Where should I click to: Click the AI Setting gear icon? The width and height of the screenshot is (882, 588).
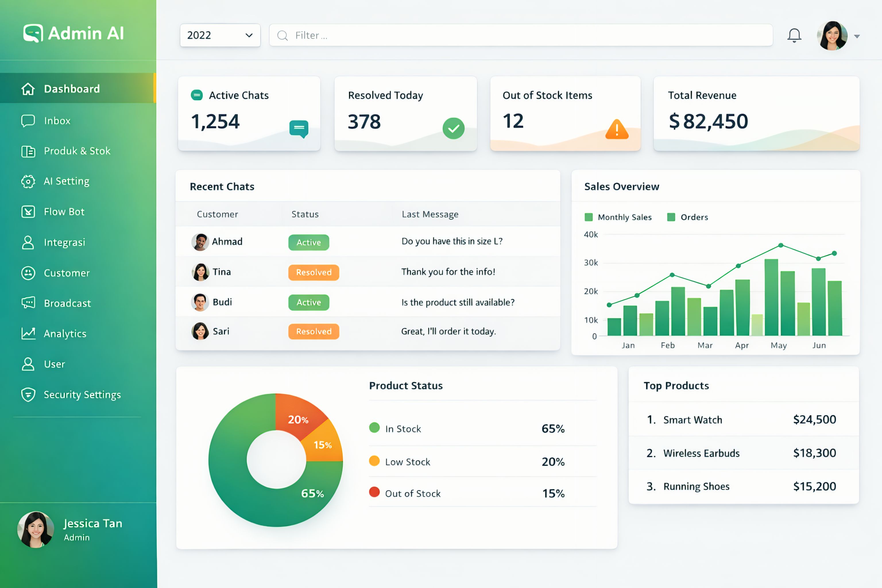[x=28, y=181]
